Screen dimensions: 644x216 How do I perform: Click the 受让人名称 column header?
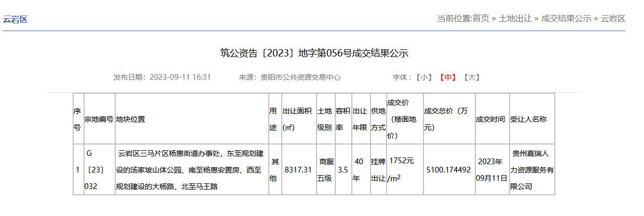528,119
